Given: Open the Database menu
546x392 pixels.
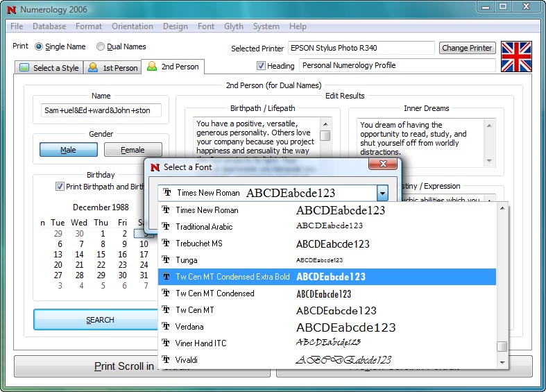Looking at the screenshot, I should coord(49,26).
